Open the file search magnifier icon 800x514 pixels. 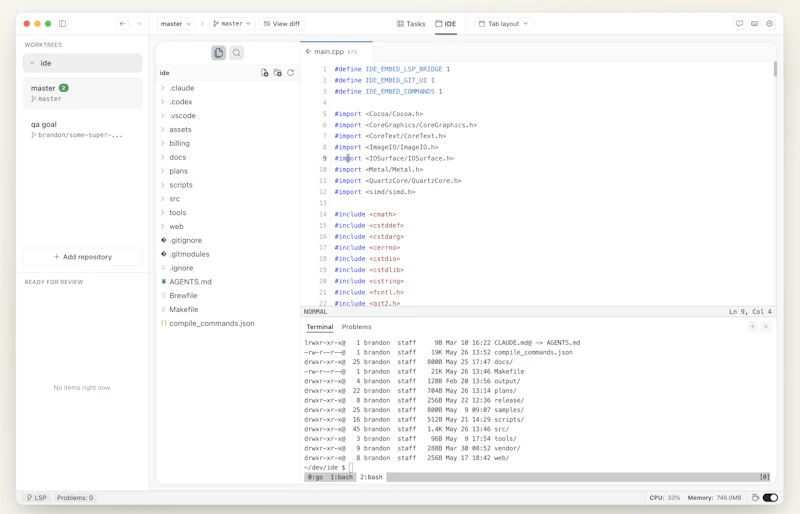point(237,53)
